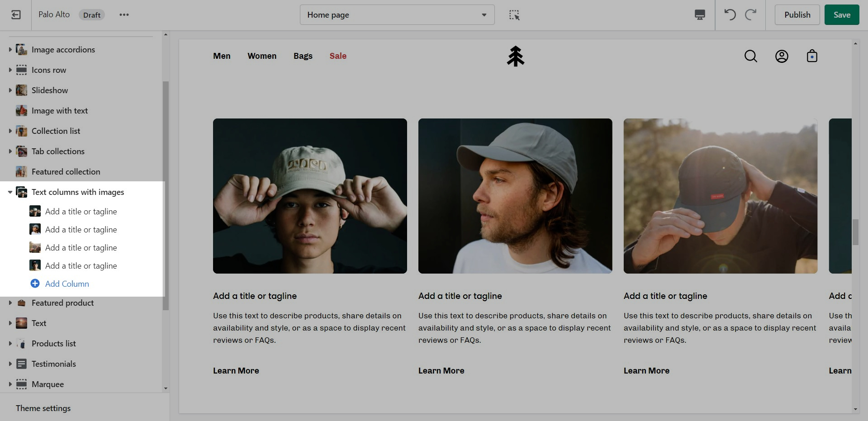The height and width of the screenshot is (421, 868).
Task: Open the three-dot theme actions menu
Action: [124, 15]
